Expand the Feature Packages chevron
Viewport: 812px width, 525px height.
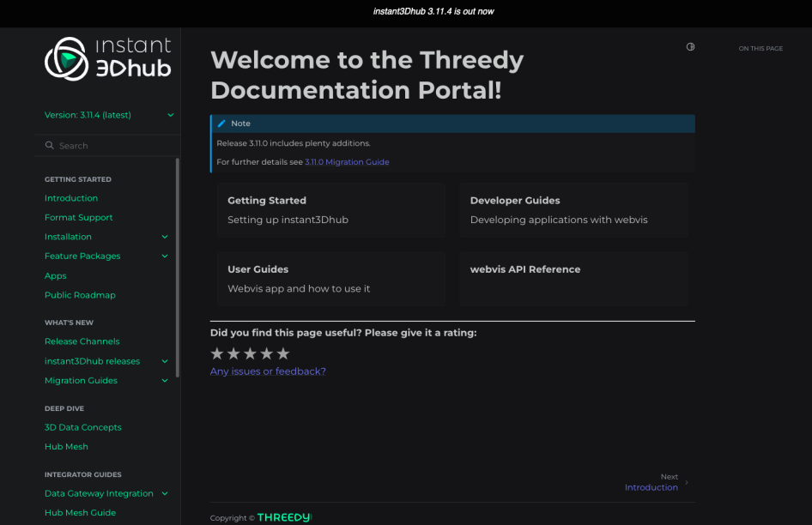[x=165, y=256]
